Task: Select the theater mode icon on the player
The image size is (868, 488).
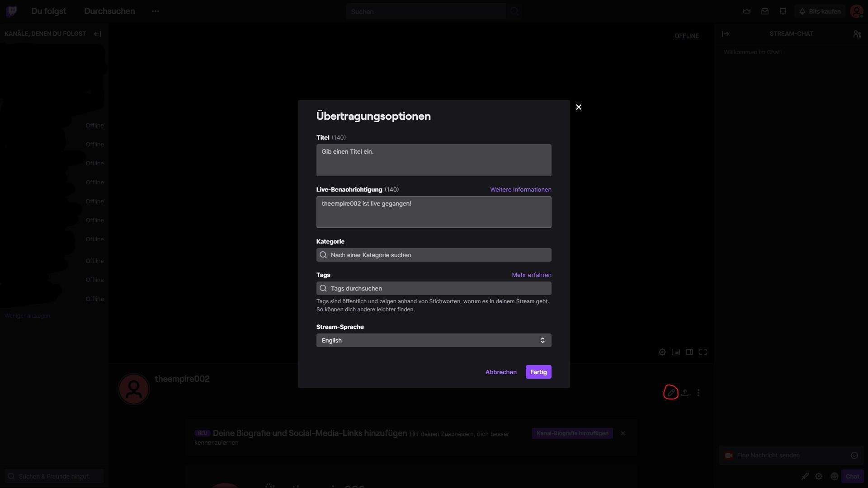Action: (x=689, y=352)
